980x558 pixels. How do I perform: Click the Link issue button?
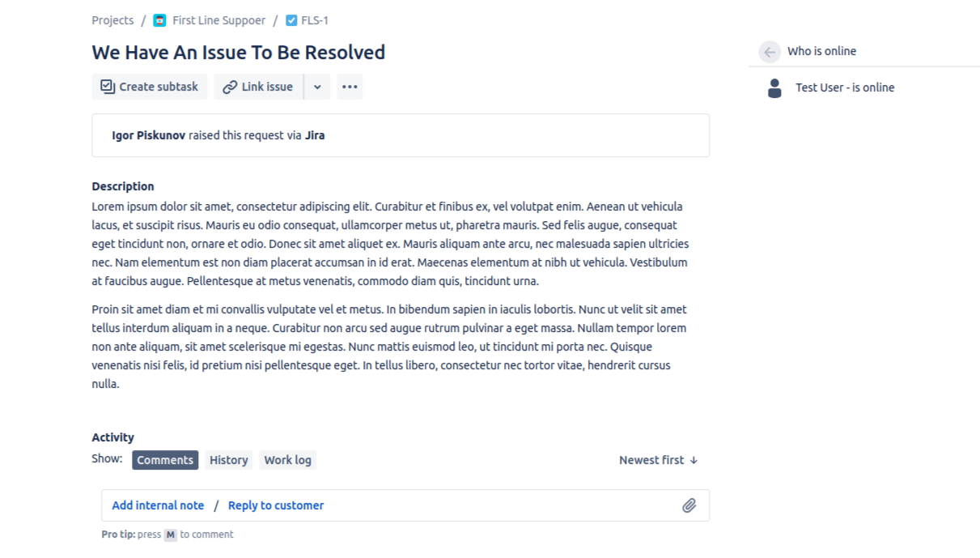coord(258,87)
